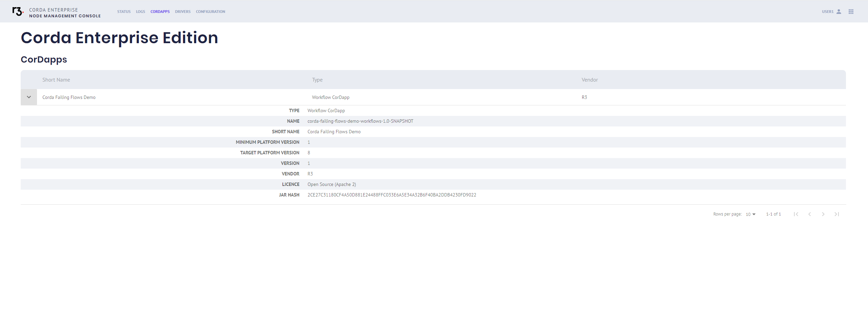Go to the previous results page
This screenshot has height=309, width=868.
tap(810, 214)
